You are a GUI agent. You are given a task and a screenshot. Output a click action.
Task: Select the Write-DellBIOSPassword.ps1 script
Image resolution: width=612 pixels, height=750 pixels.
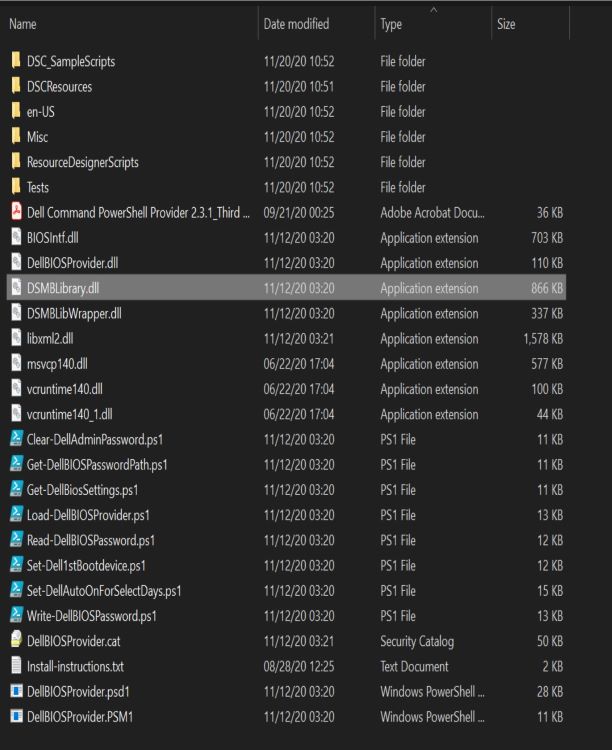point(91,616)
